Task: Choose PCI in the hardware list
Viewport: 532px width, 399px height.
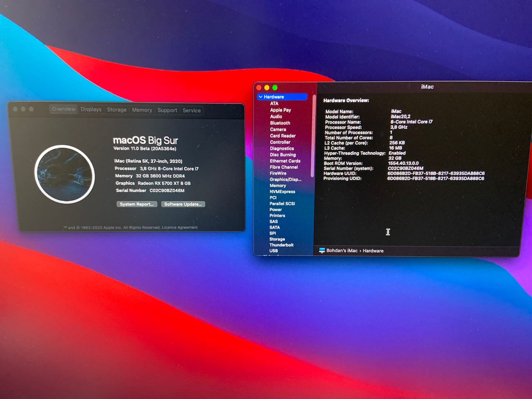Action: [x=273, y=198]
